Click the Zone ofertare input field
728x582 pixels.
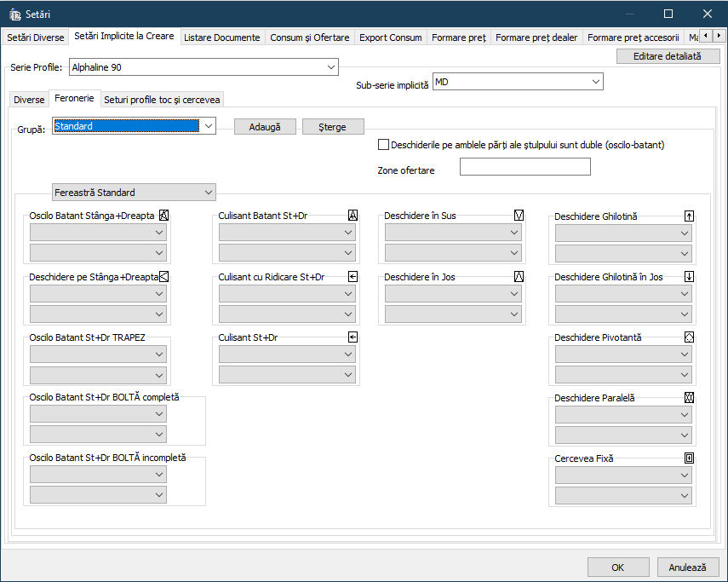(525, 167)
